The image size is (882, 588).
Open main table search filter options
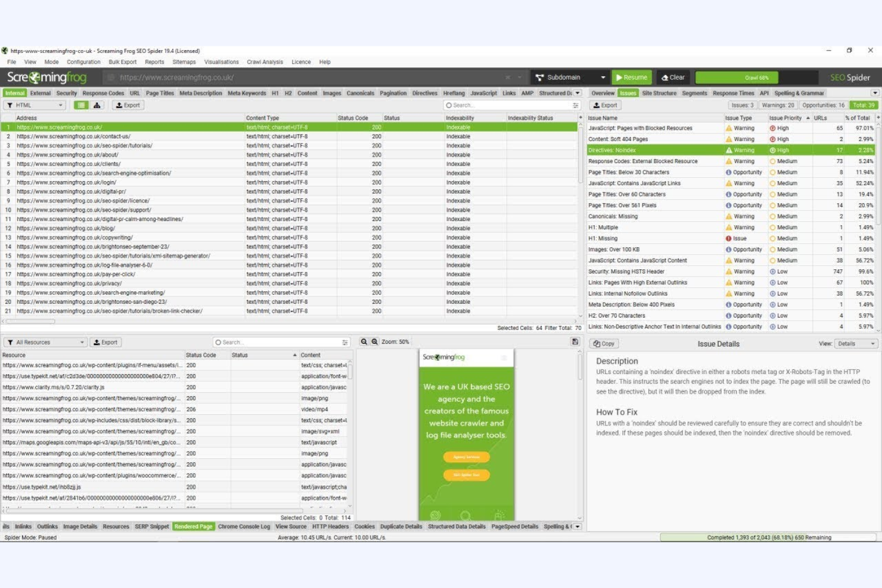tap(576, 105)
